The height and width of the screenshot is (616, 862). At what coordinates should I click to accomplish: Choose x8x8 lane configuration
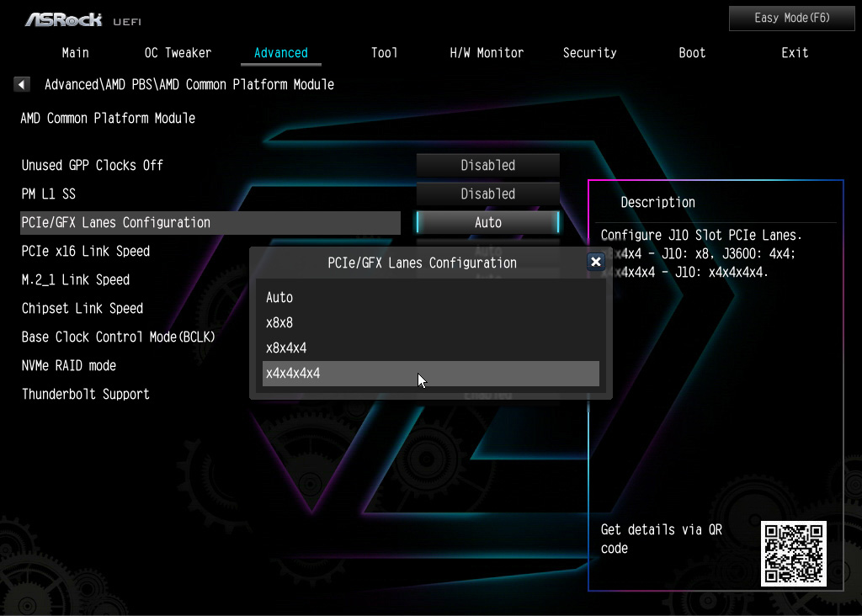(x=430, y=322)
